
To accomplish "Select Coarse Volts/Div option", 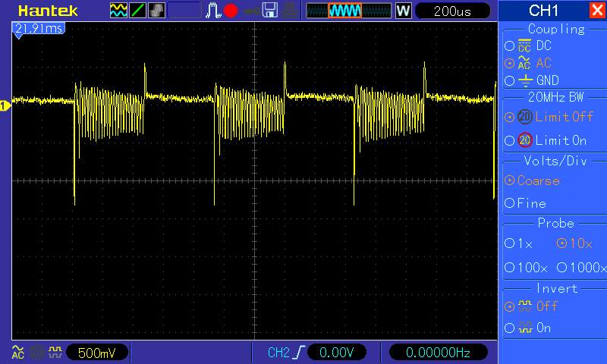I will pyautogui.click(x=509, y=180).
